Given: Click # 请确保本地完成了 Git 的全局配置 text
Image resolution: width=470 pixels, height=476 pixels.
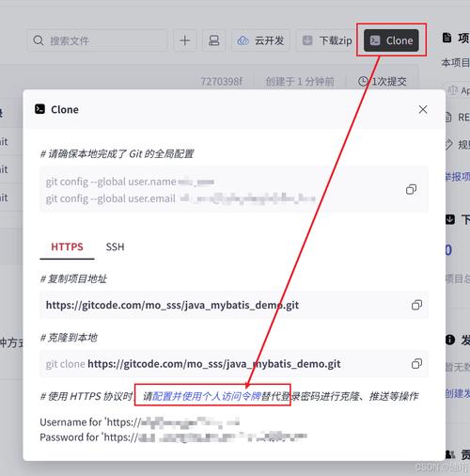Looking at the screenshot, I should coord(117,154).
